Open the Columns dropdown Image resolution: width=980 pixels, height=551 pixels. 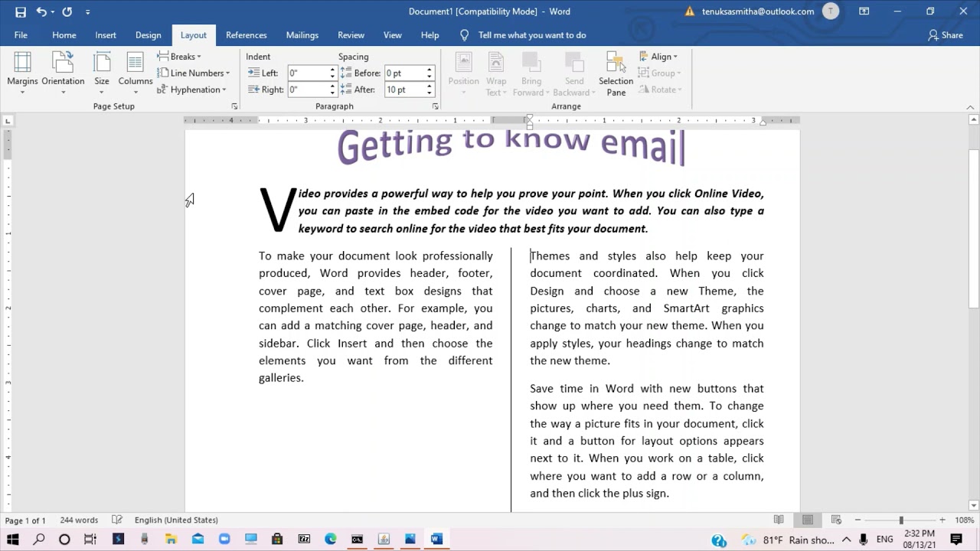pos(136,74)
